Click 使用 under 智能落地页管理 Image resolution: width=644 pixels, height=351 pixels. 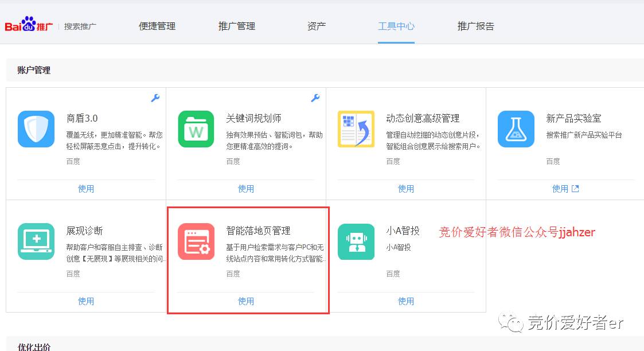pos(246,301)
